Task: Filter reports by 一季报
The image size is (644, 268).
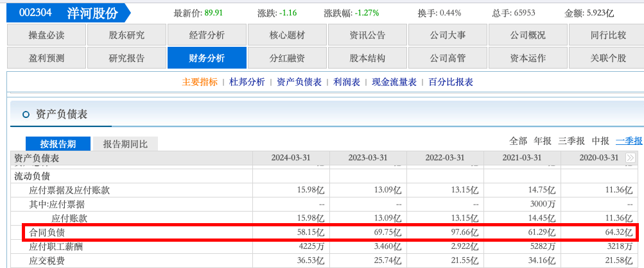Action: coord(629,141)
